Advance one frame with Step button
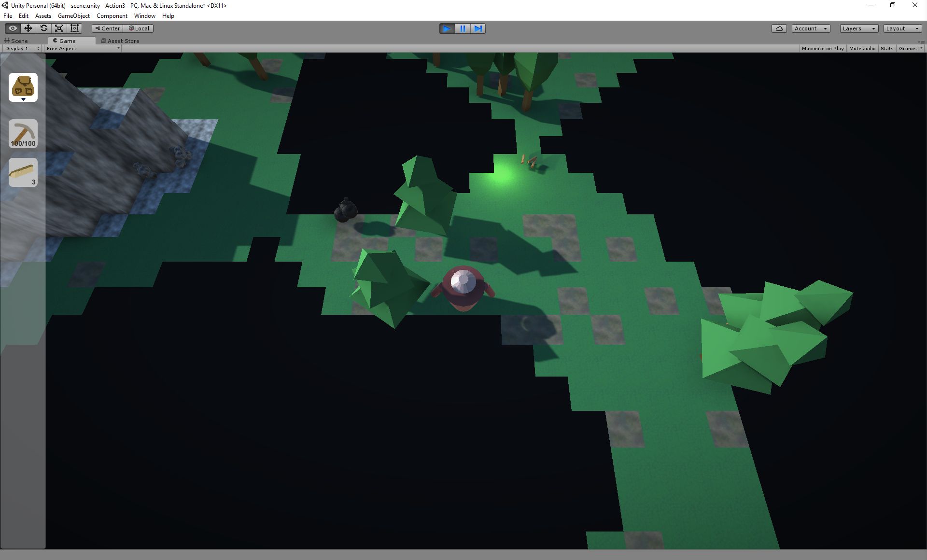The image size is (927, 560). (478, 28)
